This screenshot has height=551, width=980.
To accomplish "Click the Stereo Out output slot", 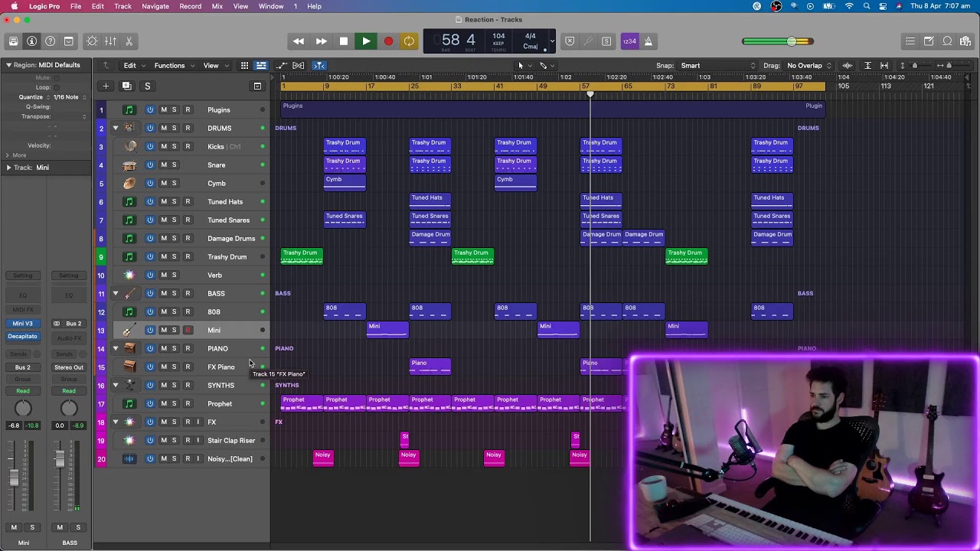I will 69,367.
